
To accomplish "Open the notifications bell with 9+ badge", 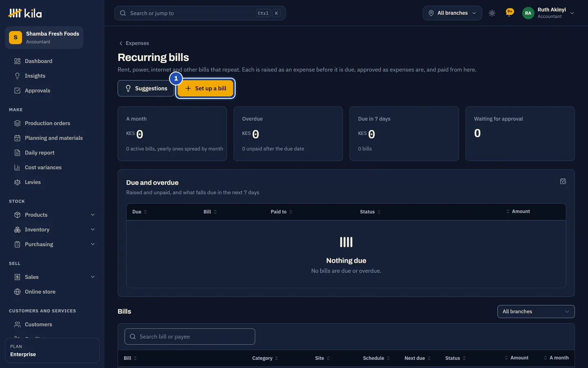I will tap(509, 13).
